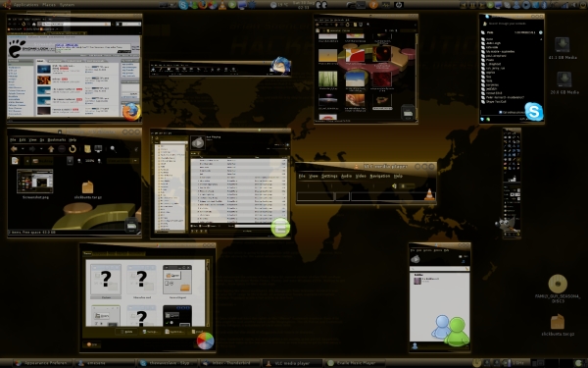Toggle Repeat checkbox in Exaile

[x=201, y=226]
